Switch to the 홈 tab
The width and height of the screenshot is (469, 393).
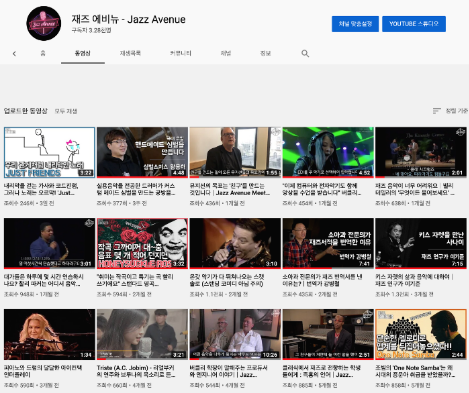[x=43, y=53]
